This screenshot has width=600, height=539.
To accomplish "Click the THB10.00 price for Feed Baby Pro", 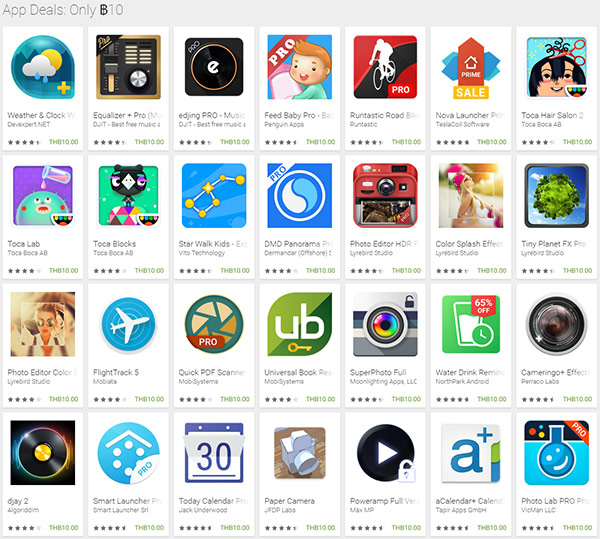I will [320, 142].
